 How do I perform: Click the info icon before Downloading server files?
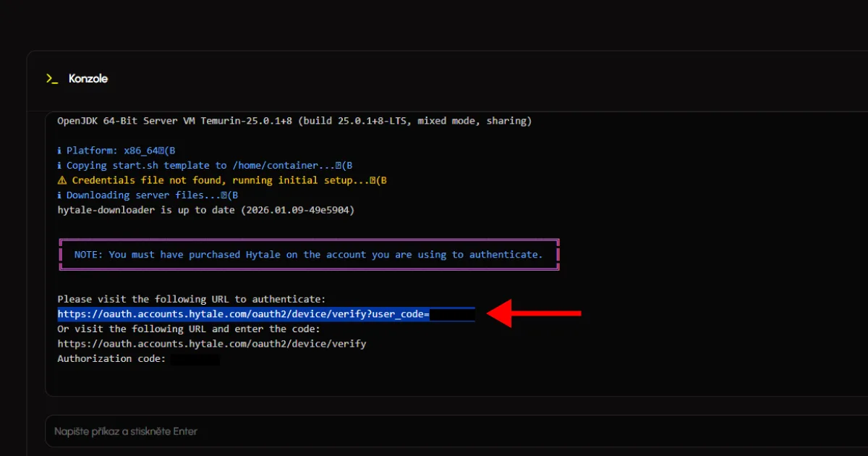click(59, 195)
